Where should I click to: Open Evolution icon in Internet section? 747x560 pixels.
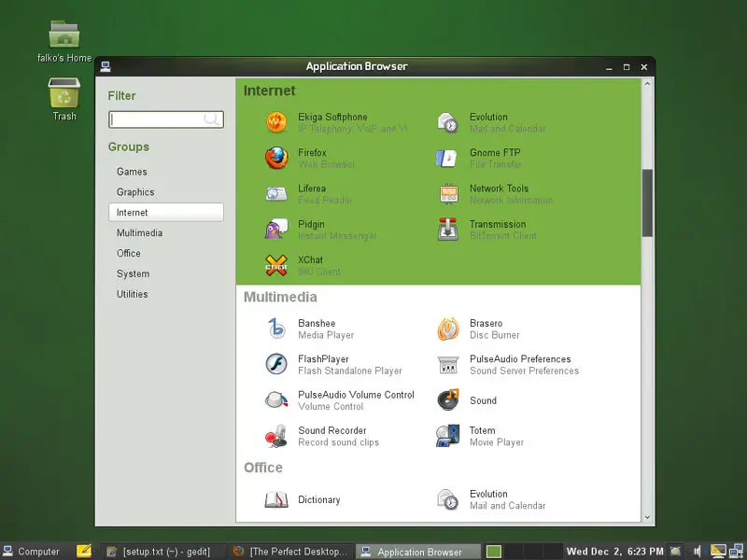[x=448, y=123]
